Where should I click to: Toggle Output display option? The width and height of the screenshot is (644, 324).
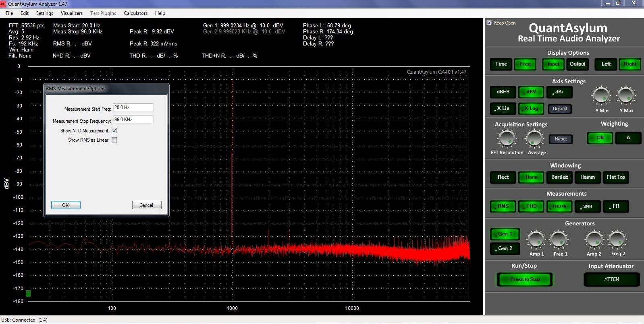578,64
